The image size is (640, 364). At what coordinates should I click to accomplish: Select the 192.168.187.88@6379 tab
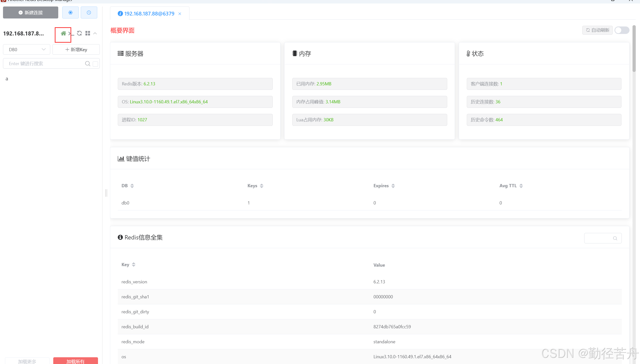(x=149, y=14)
